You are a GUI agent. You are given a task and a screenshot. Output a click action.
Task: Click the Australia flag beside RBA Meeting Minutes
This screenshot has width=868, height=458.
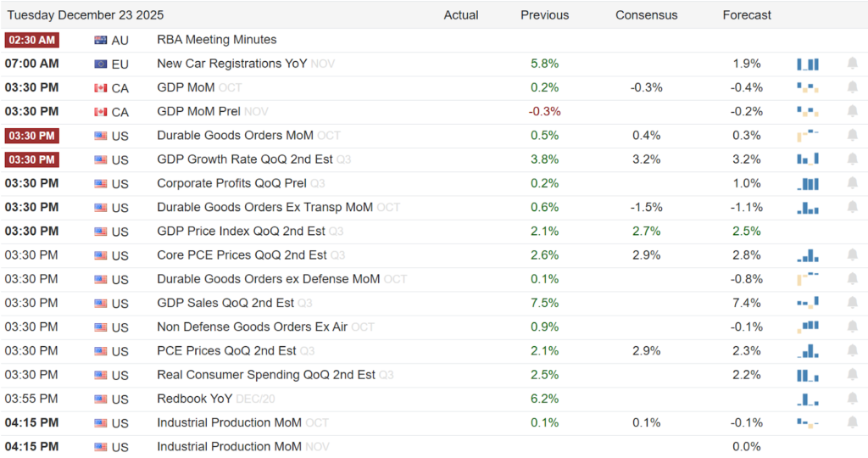101,40
